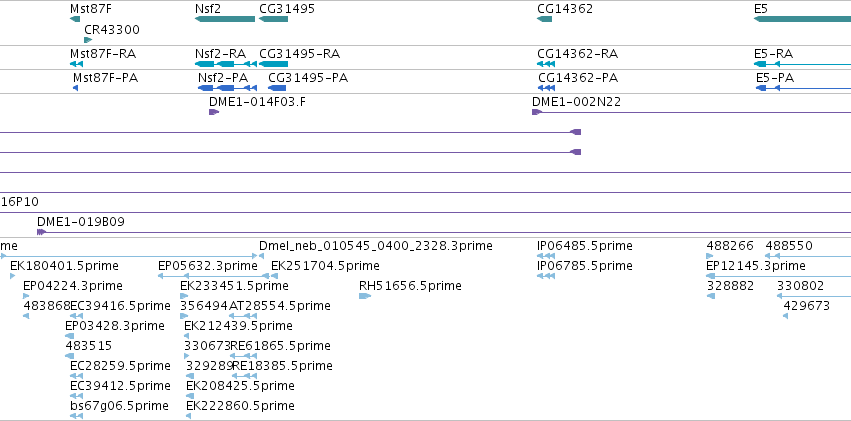Click the blue CG31495-PA protein glyph
851x421 pixels.
tap(277, 88)
